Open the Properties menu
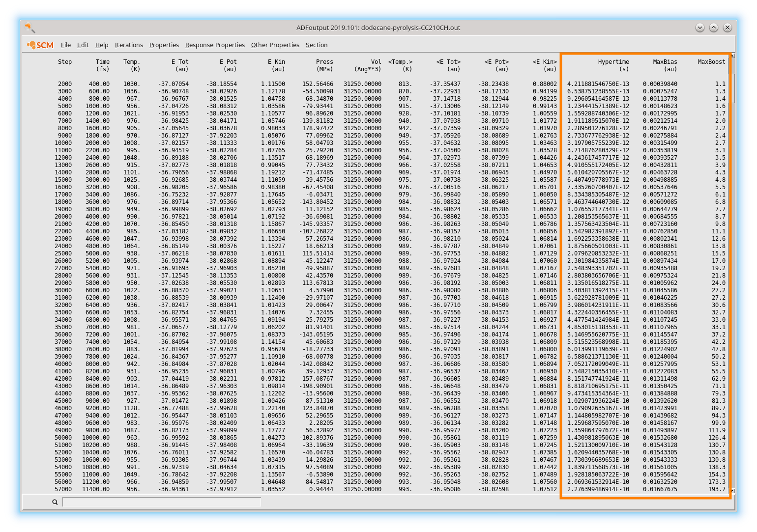The image size is (757, 532). (x=164, y=45)
